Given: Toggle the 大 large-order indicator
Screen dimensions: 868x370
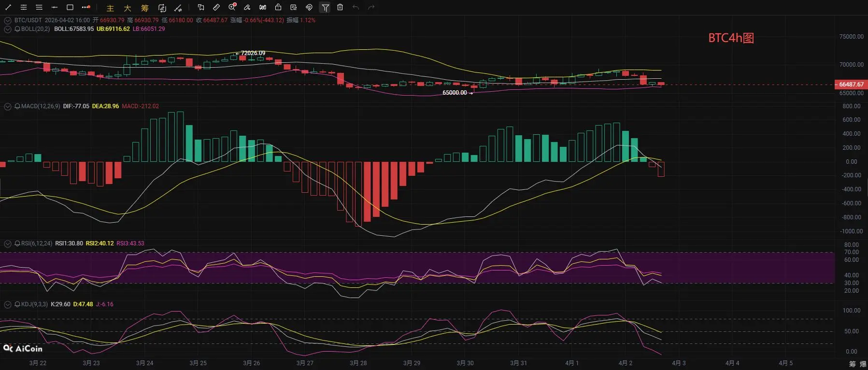Looking at the screenshot, I should pyautogui.click(x=128, y=8).
